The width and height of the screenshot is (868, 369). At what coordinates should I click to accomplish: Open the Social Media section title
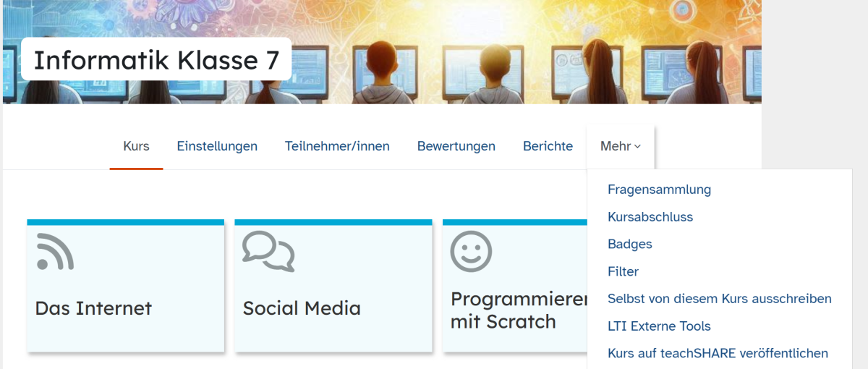click(302, 308)
